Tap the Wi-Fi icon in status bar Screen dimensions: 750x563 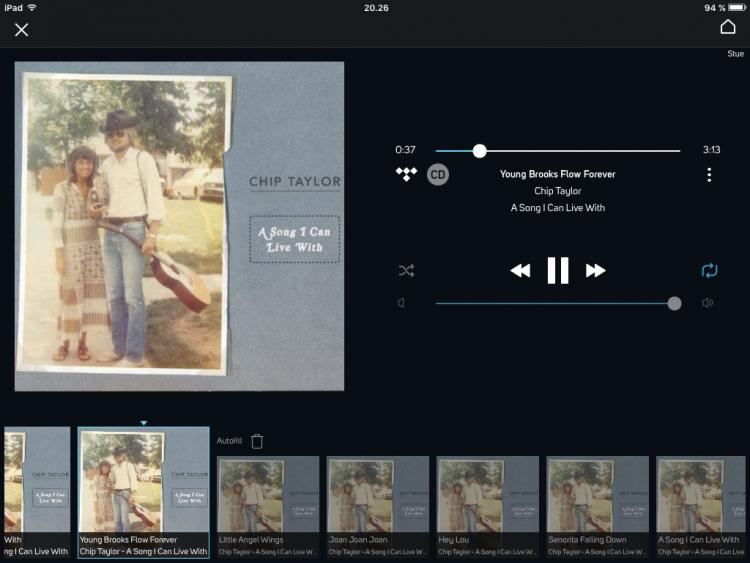tap(32, 8)
